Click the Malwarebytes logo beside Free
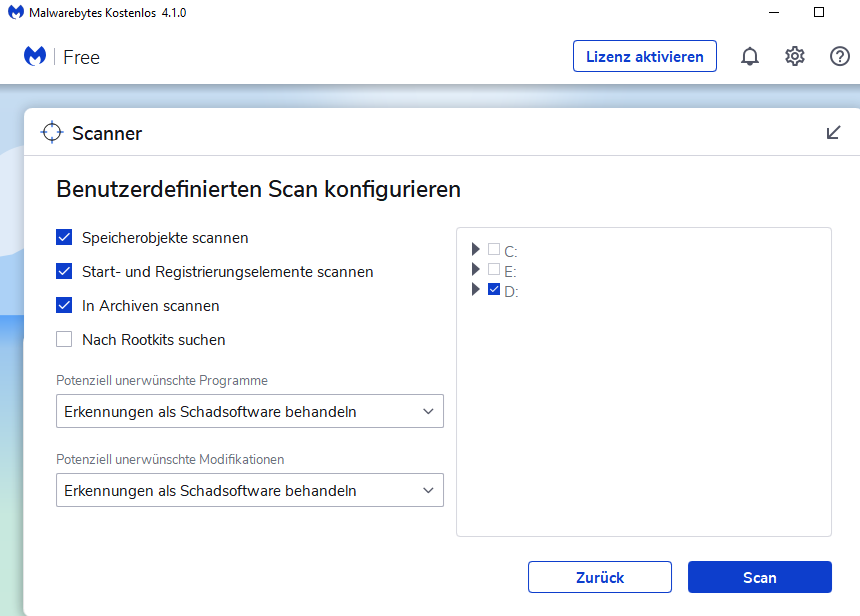The image size is (860, 616). tap(35, 56)
